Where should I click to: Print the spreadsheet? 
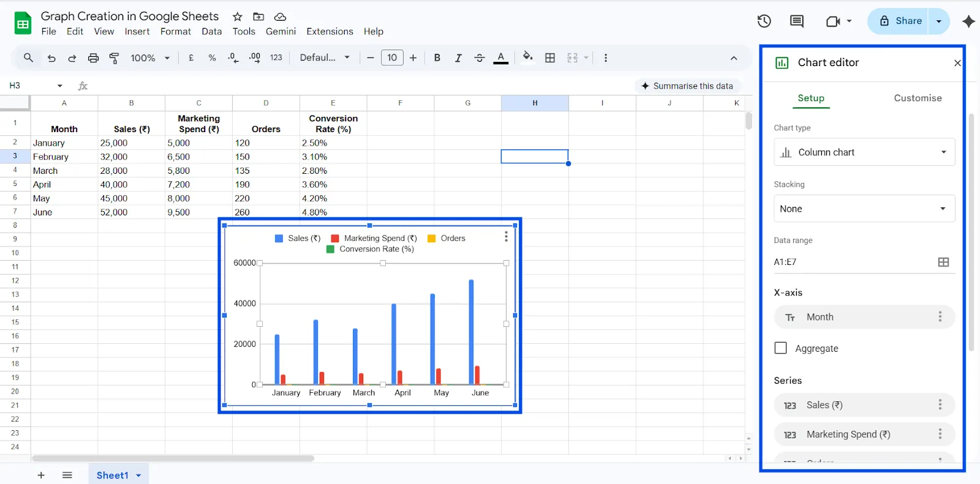click(93, 58)
